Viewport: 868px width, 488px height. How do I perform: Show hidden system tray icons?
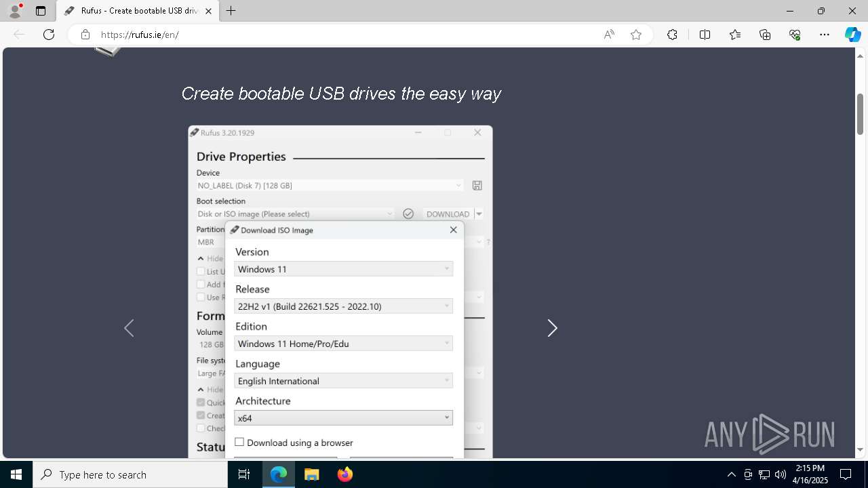(731, 474)
